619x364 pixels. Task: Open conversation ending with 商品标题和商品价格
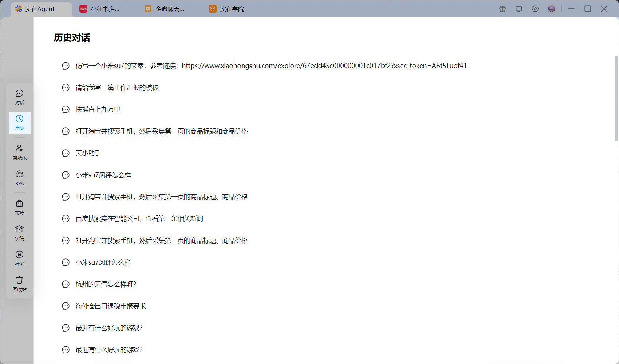point(162,131)
